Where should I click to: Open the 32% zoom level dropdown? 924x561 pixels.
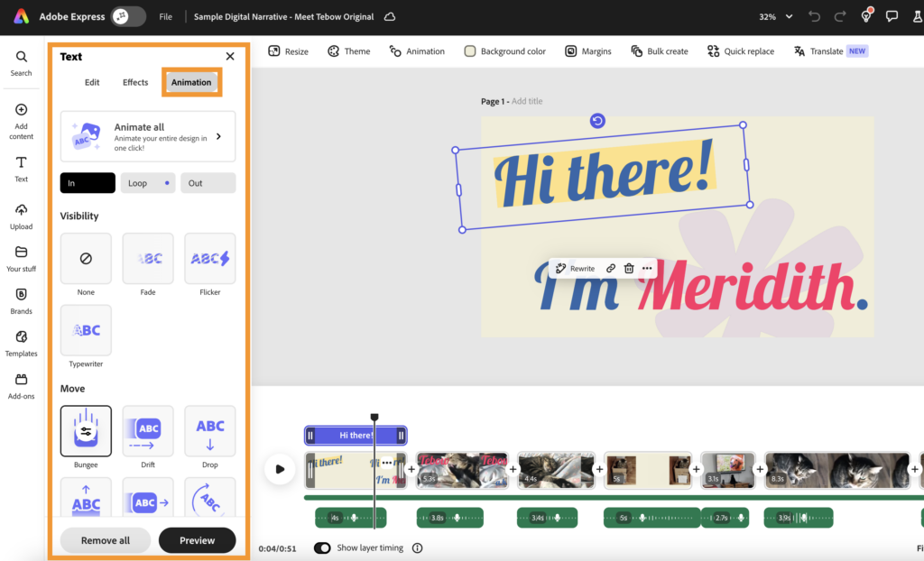pyautogui.click(x=775, y=16)
